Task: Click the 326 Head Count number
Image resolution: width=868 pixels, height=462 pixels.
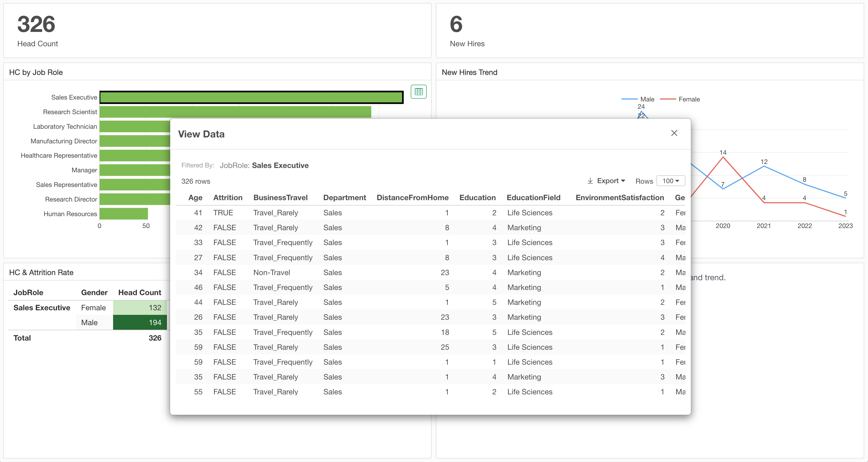Action: click(x=36, y=24)
